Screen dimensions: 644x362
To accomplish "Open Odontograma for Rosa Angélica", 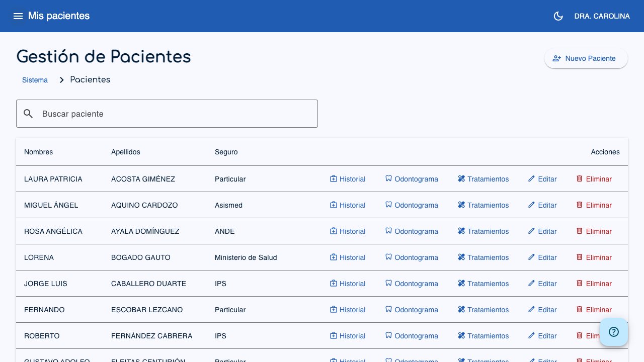I will 412,231.
